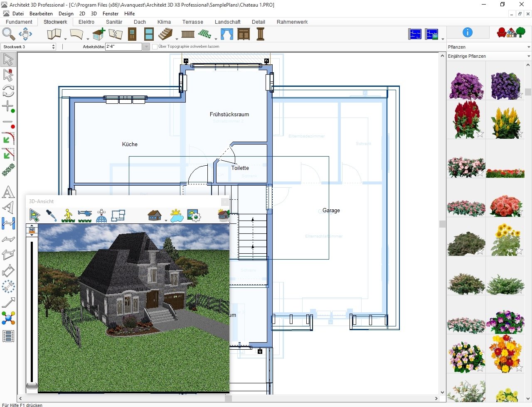This screenshot has height=407, width=532.
Task: Activate helicopter fly-around in 3D-Ansicht
Action: 85,215
